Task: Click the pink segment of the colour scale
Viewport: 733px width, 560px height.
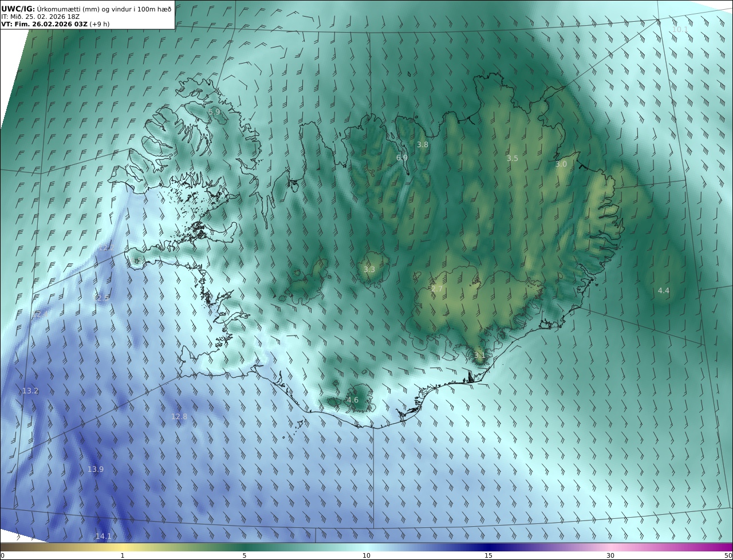Action: (610, 547)
